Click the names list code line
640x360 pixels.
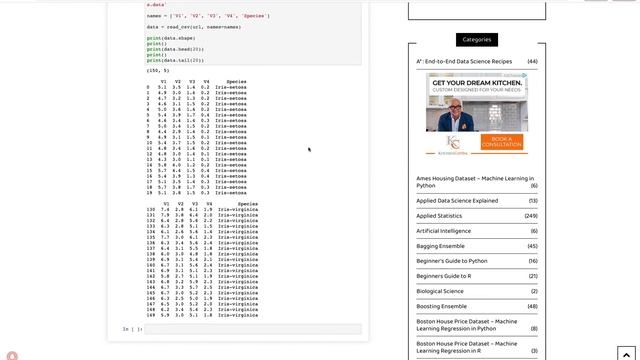pyautogui.click(x=208, y=16)
